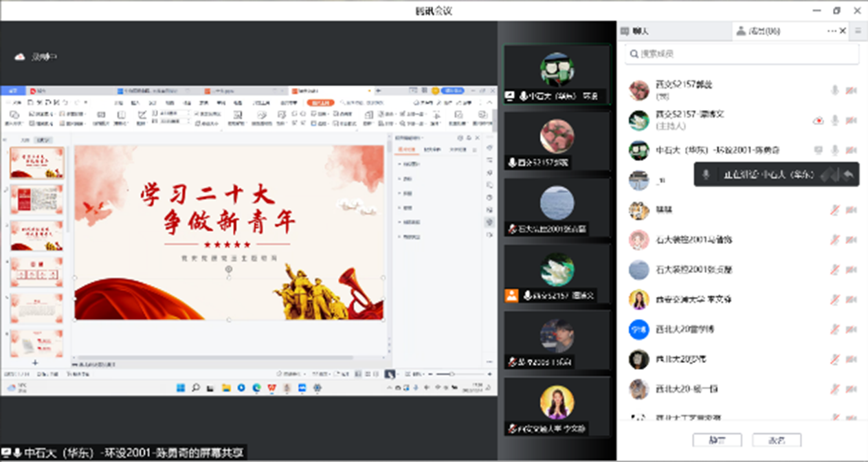868x462 pixels.
Task: Toggle microphone for first member in list
Action: 835,90
